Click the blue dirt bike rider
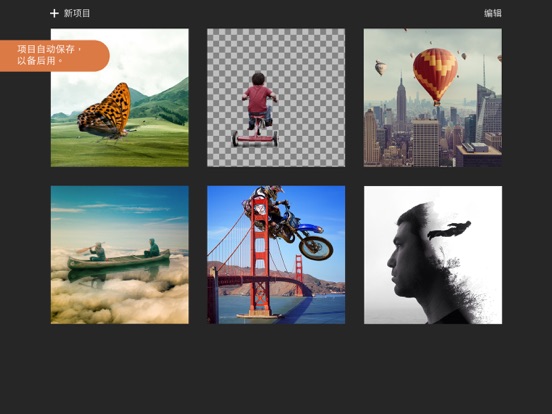Image resolution: width=552 pixels, height=414 pixels. point(288,222)
